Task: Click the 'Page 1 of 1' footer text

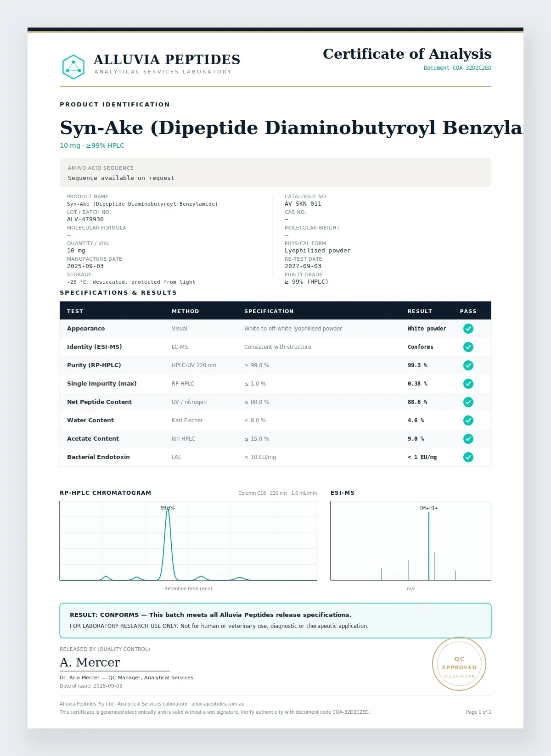Action: [x=478, y=712]
